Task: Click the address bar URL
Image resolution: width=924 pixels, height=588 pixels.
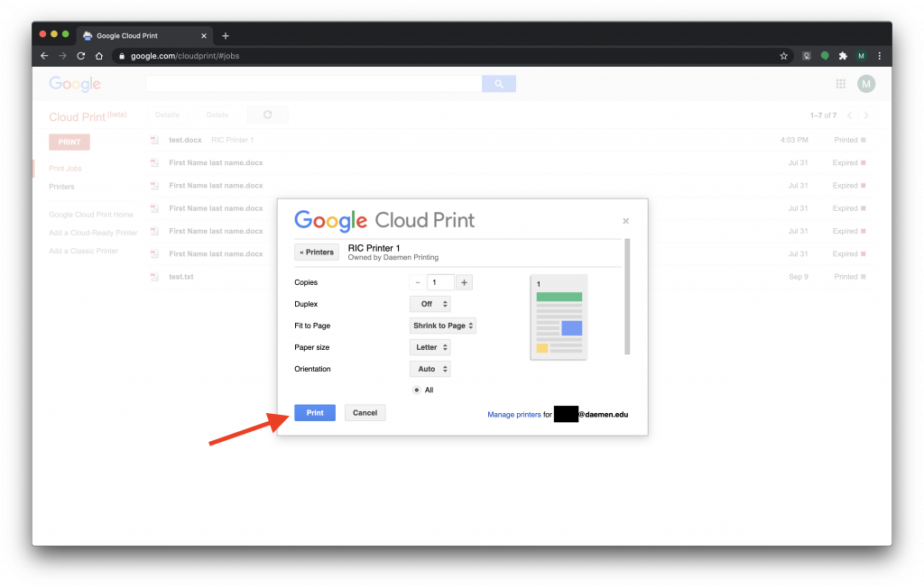Action: click(x=185, y=56)
